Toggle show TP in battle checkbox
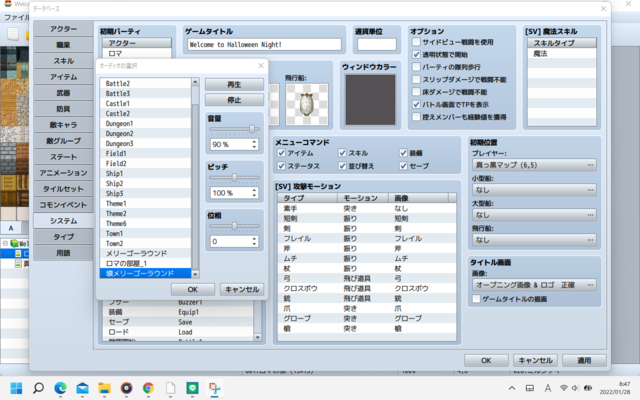This screenshot has width=640, height=400. 416,104
